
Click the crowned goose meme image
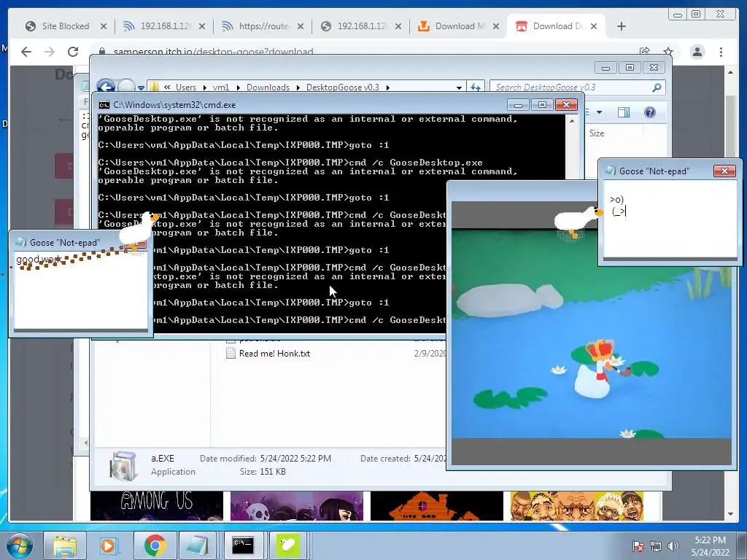pos(591,332)
